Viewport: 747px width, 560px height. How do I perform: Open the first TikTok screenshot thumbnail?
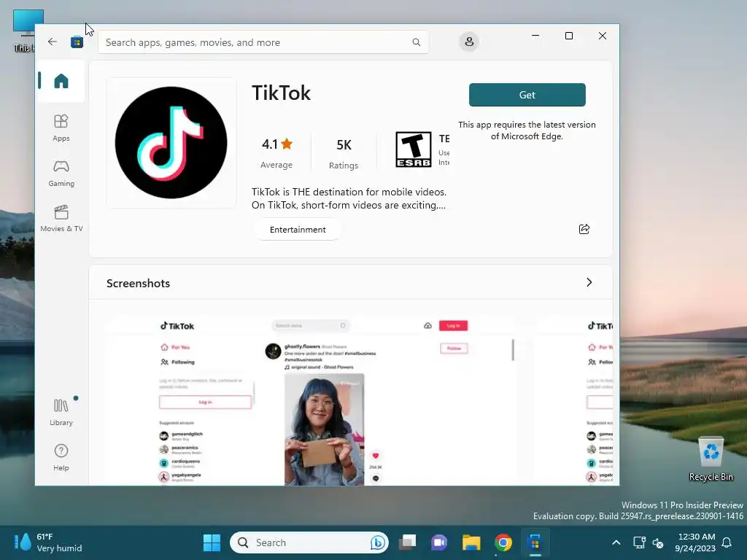[x=310, y=400]
